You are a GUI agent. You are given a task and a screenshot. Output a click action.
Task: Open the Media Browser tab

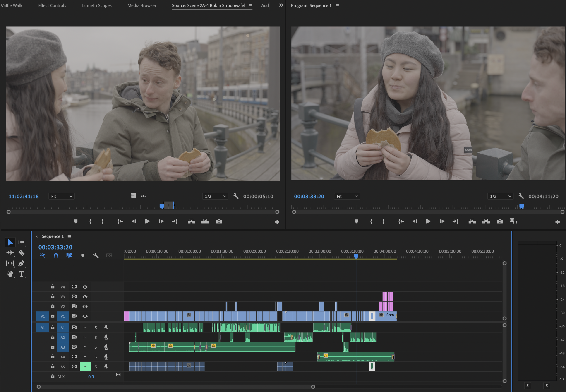(x=142, y=5)
